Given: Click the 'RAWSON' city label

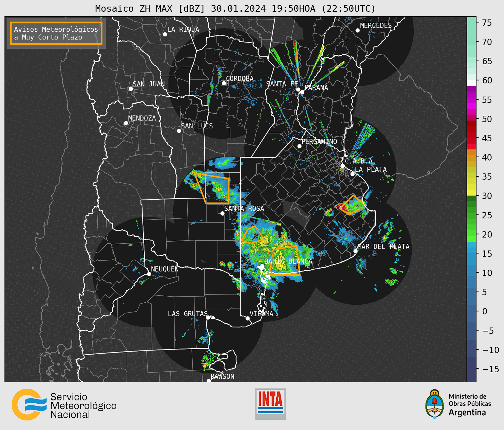Looking at the screenshot, I should pyautogui.click(x=223, y=376).
